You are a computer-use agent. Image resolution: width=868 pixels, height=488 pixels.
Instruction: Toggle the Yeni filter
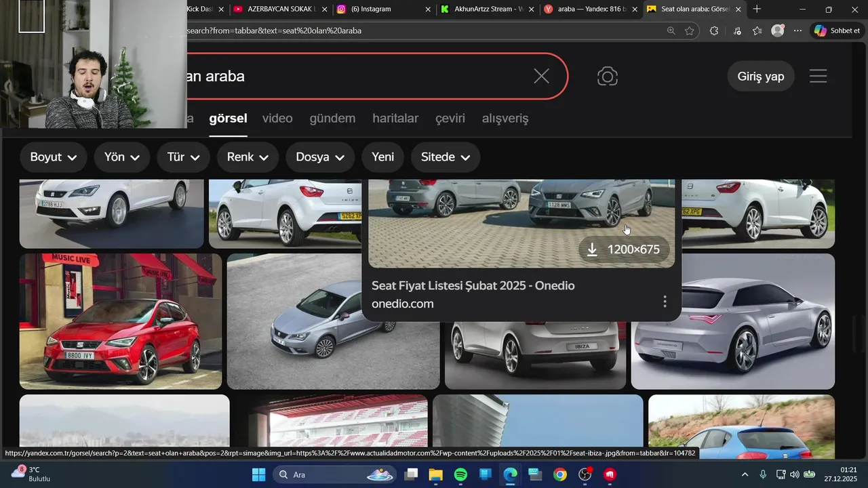pos(383,157)
